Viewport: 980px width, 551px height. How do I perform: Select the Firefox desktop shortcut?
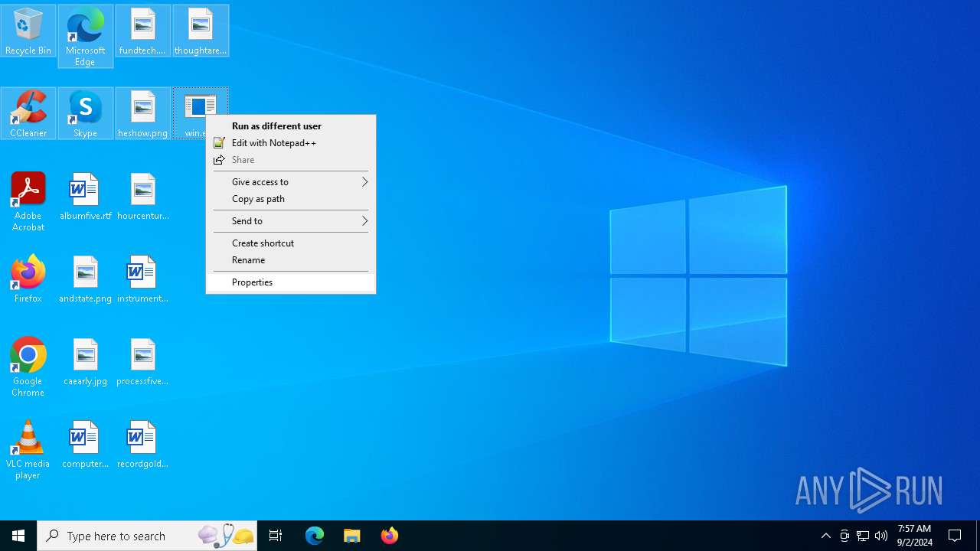click(x=28, y=279)
